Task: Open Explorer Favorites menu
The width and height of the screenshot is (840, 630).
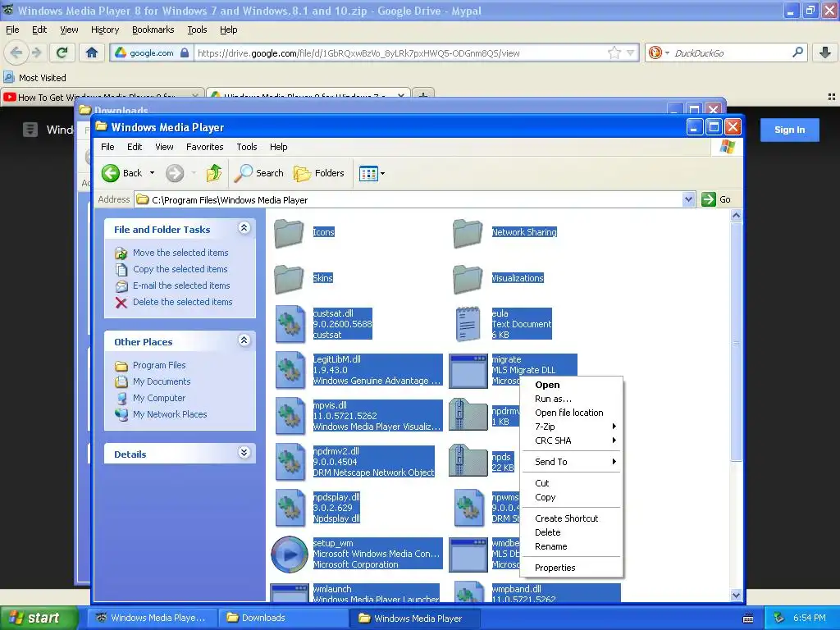Action: tap(204, 147)
